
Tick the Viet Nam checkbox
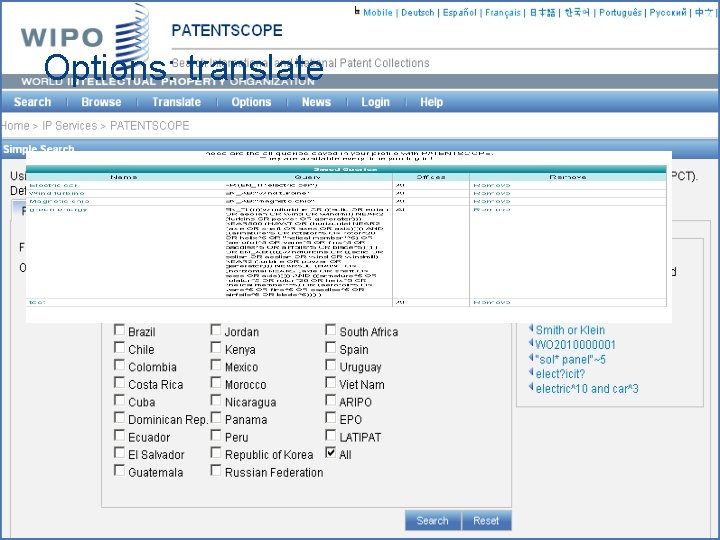point(331,382)
